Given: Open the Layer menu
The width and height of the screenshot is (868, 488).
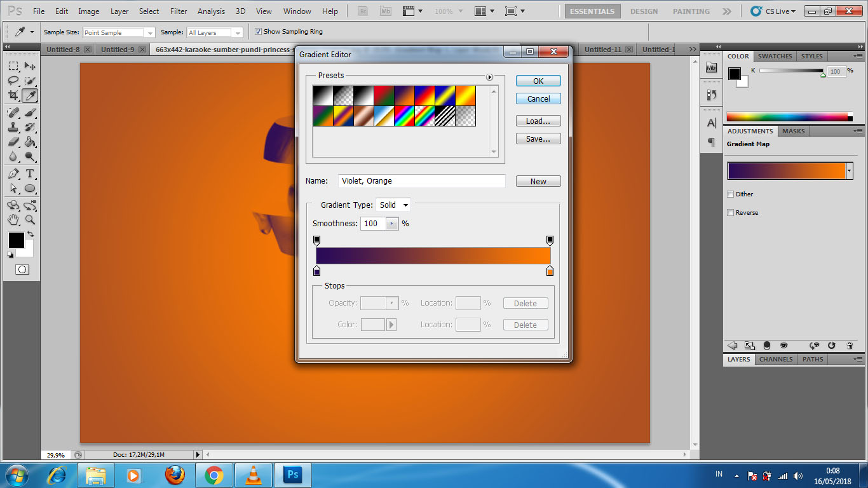Looking at the screenshot, I should (119, 11).
